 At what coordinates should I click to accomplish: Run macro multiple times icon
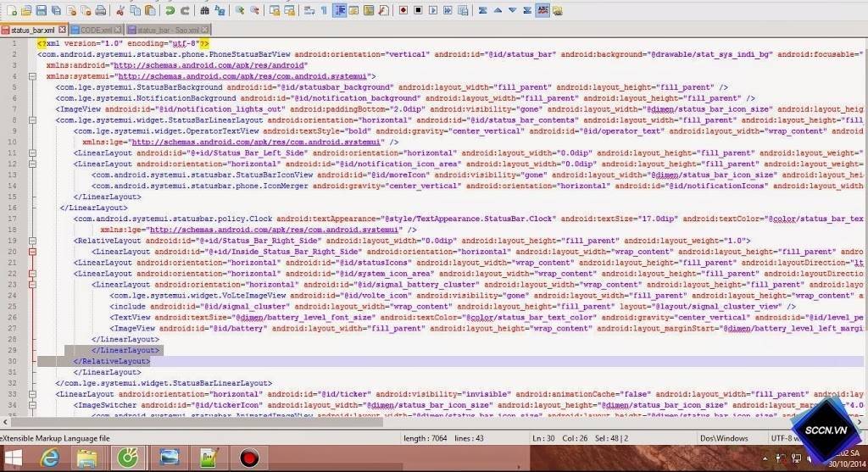[448, 10]
